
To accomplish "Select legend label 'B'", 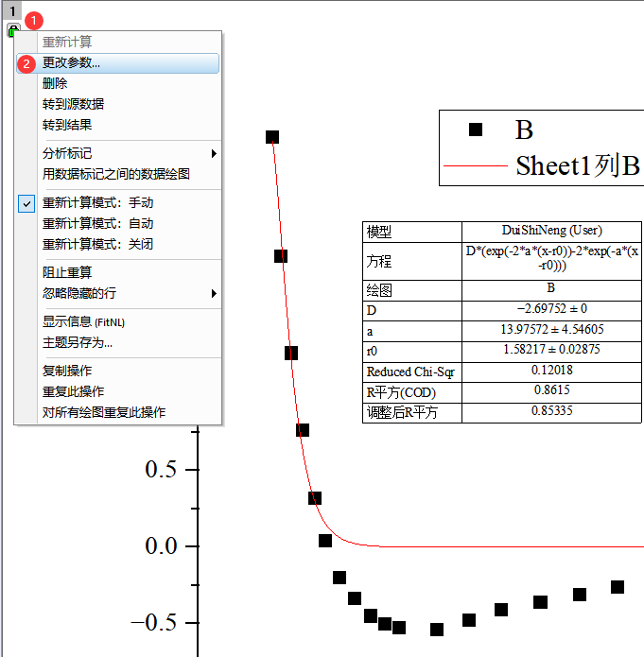I will 524,130.
